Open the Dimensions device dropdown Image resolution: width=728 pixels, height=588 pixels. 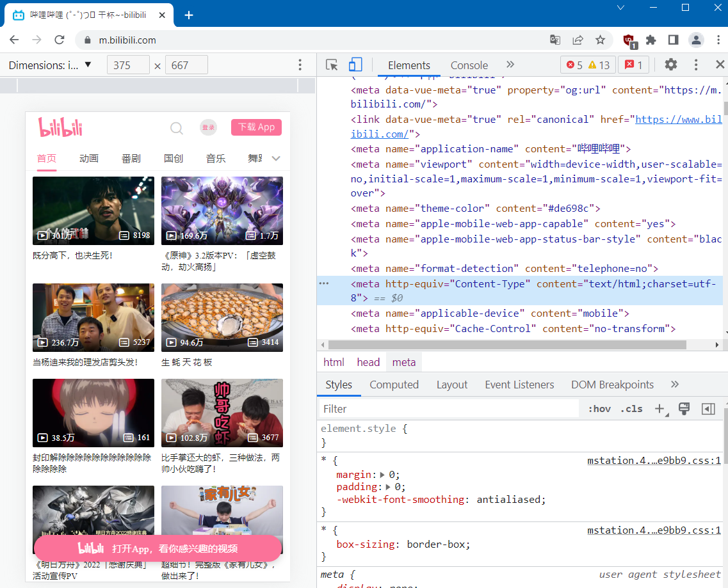(50, 65)
